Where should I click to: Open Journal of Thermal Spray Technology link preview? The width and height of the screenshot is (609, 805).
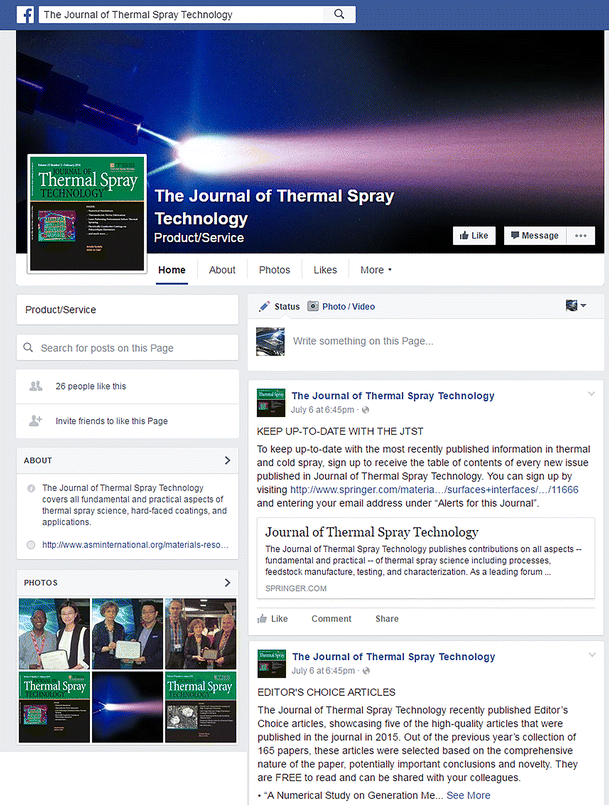[x=426, y=558]
